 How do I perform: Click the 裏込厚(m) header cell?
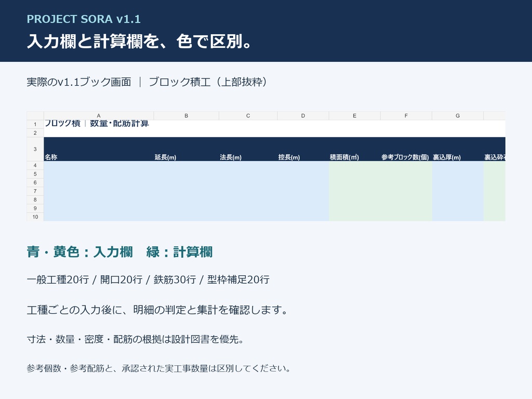click(458, 149)
